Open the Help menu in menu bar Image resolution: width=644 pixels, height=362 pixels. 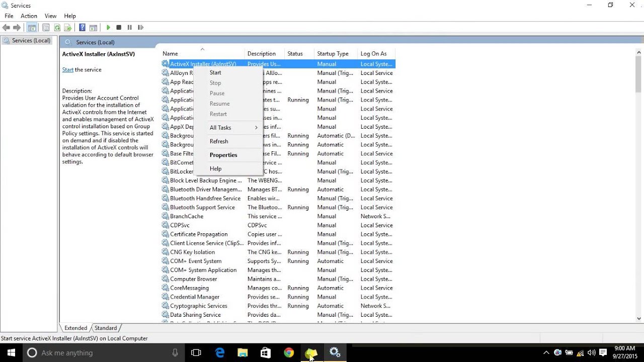[x=70, y=16]
